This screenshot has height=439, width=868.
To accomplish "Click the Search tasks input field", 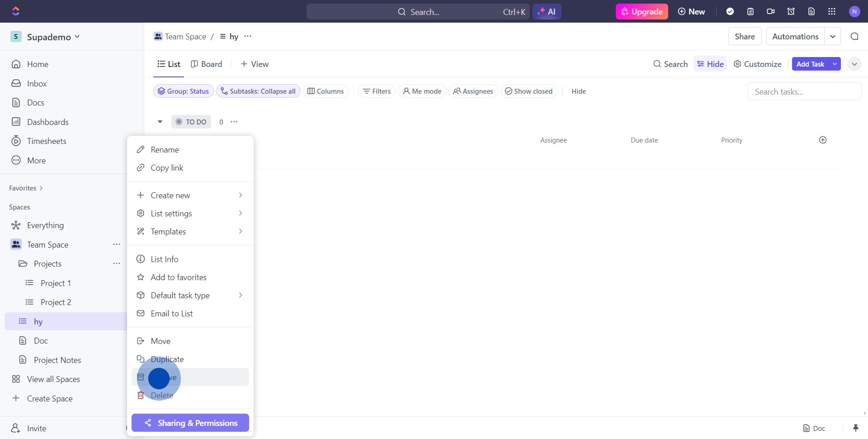I will (x=804, y=92).
